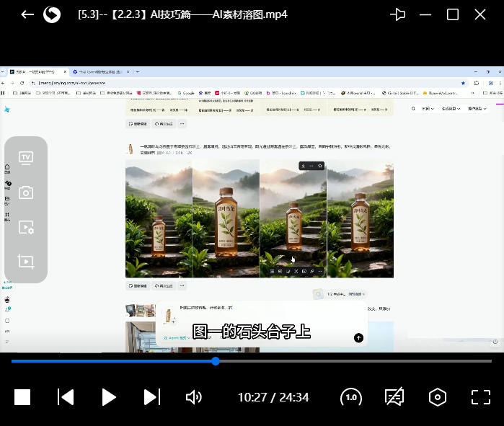This screenshot has height=426, width=504.
Task: Switch to the second browser tab in video
Action: pyautogui.click(x=101, y=72)
